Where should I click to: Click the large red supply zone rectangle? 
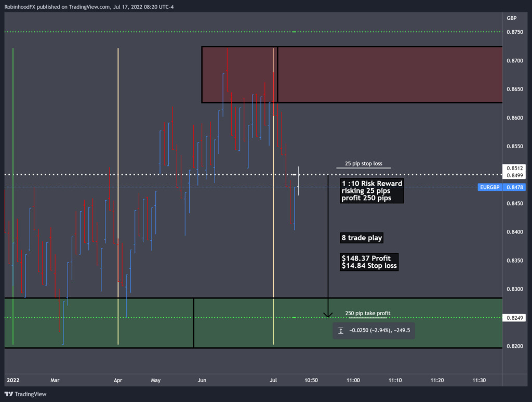click(x=390, y=74)
